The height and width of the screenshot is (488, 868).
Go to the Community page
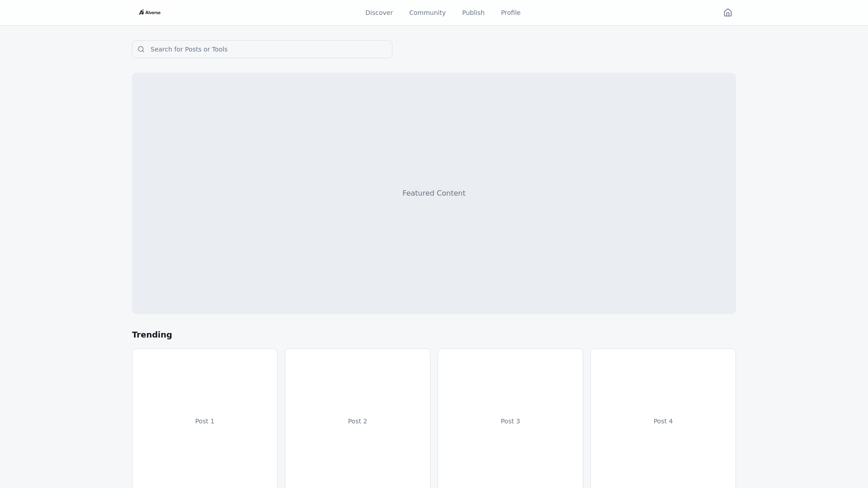(x=427, y=13)
